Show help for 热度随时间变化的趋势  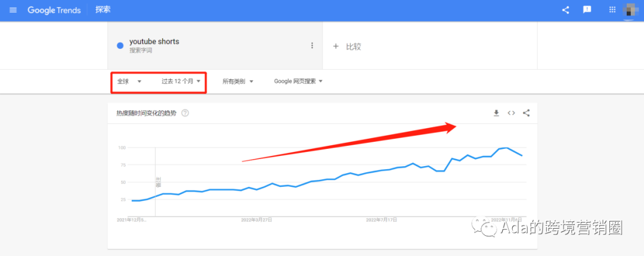click(x=185, y=113)
